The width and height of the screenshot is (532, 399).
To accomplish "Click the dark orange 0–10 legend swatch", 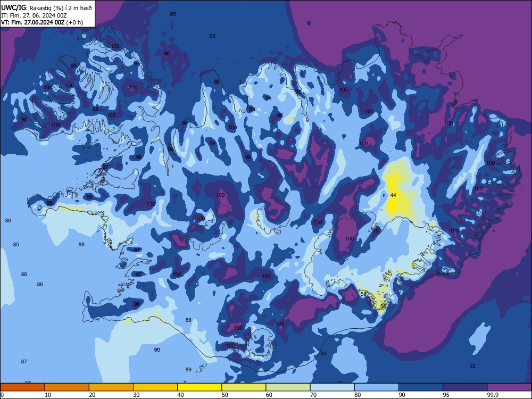I will click(22, 387).
